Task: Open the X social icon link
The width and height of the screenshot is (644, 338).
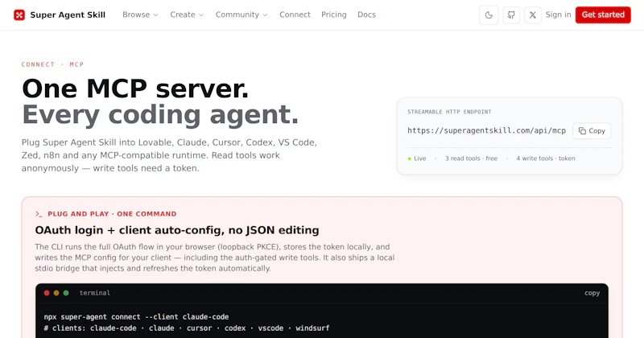Action: pyautogui.click(x=533, y=15)
